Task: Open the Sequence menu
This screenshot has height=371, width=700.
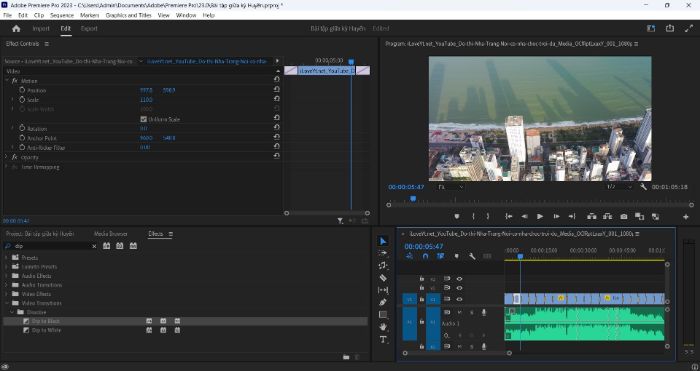Action: tap(62, 15)
